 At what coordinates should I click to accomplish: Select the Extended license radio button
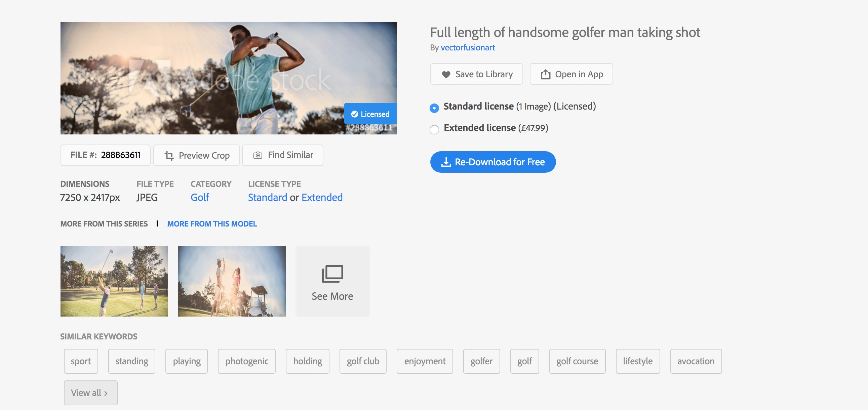click(434, 129)
